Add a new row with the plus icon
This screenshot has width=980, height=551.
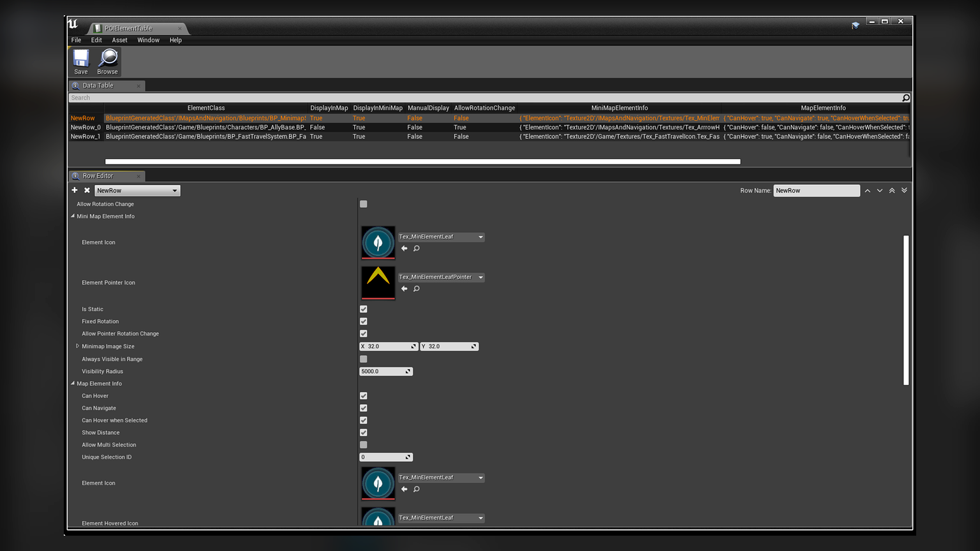pyautogui.click(x=75, y=190)
